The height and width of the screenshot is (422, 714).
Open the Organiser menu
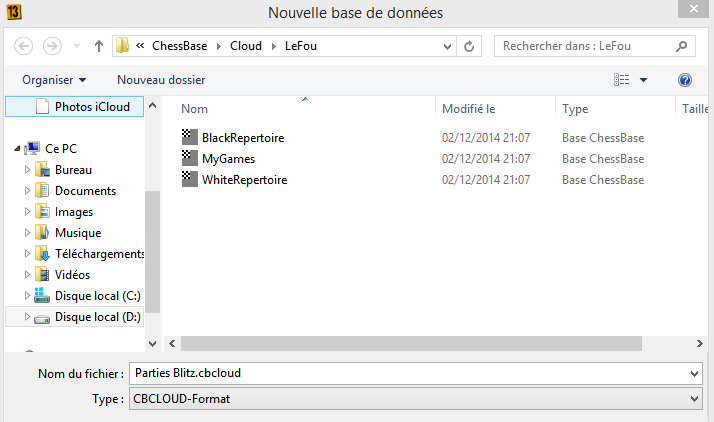(x=54, y=80)
